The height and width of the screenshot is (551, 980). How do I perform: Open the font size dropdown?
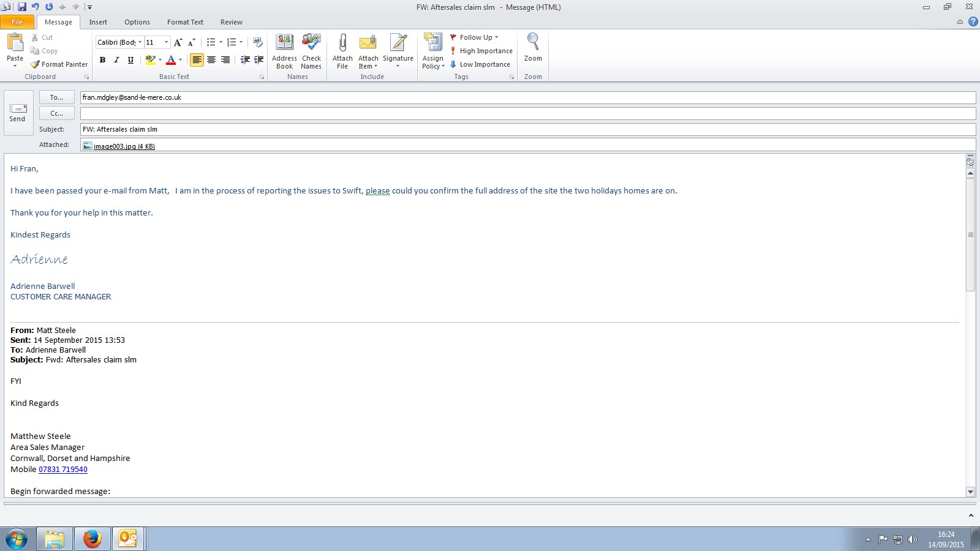166,42
